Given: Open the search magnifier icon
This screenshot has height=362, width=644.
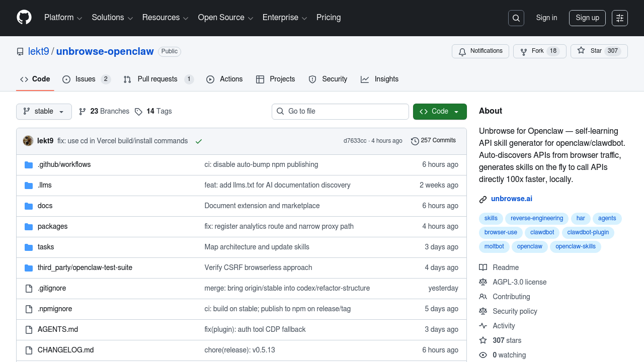Looking at the screenshot, I should coord(516,18).
